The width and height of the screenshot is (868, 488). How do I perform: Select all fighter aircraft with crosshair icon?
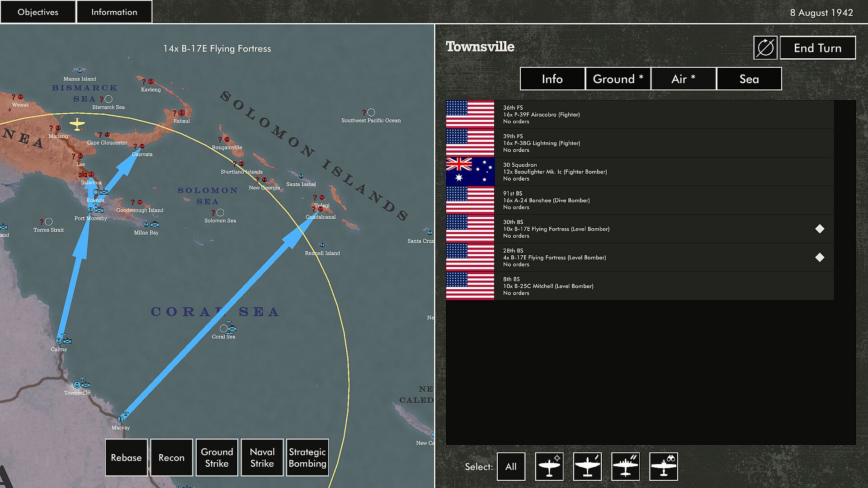549,466
